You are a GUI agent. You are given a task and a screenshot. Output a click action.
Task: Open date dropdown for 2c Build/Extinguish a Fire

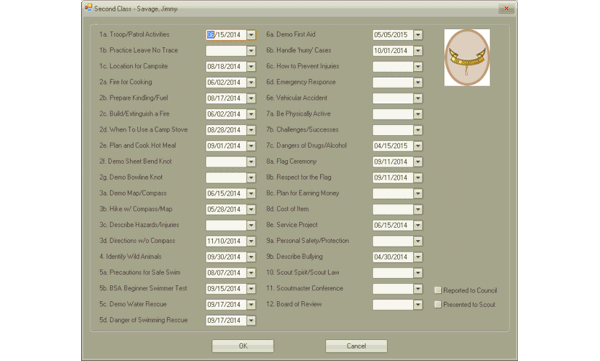coord(251,114)
